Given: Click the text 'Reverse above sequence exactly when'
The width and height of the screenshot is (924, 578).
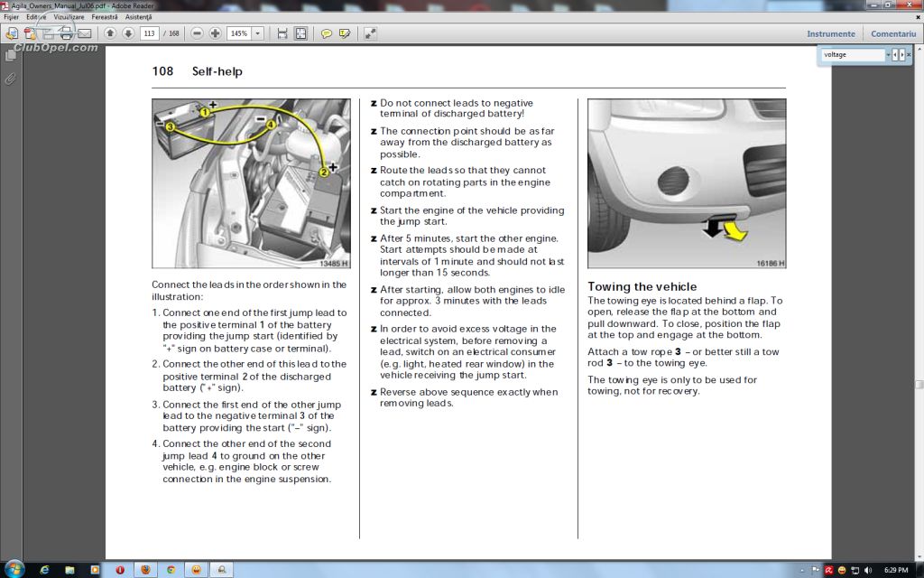Looking at the screenshot, I should tap(468, 392).
